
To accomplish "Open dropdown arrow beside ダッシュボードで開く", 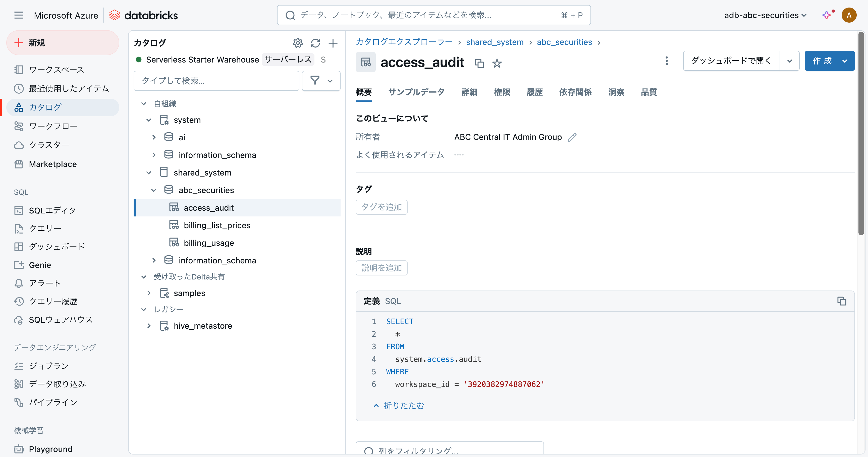I will coord(789,61).
